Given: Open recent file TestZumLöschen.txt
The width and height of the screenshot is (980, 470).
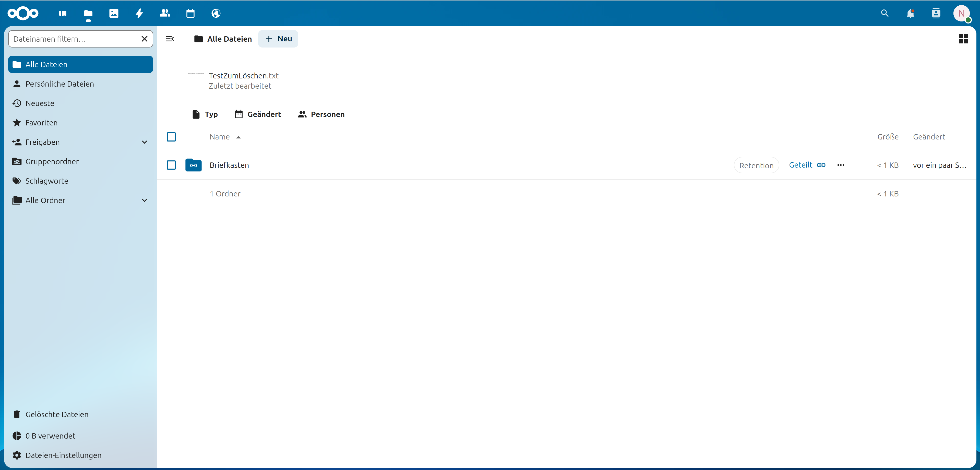Looking at the screenshot, I should coord(233,81).
